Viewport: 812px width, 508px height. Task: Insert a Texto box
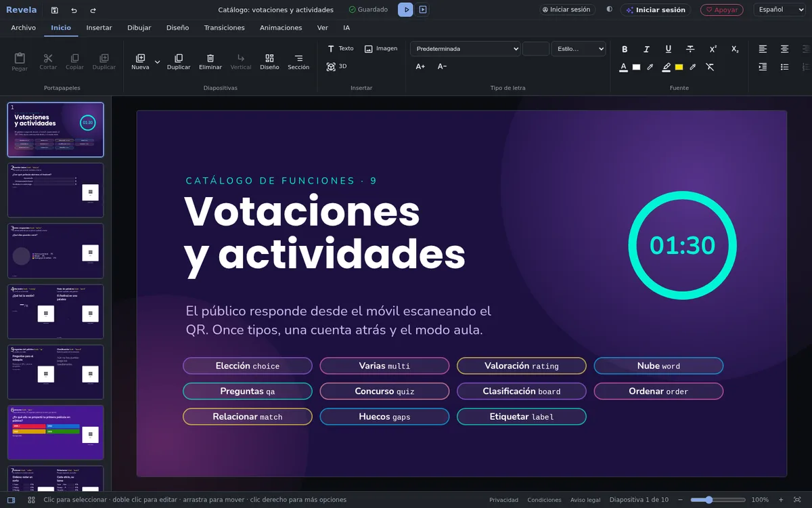pos(340,49)
